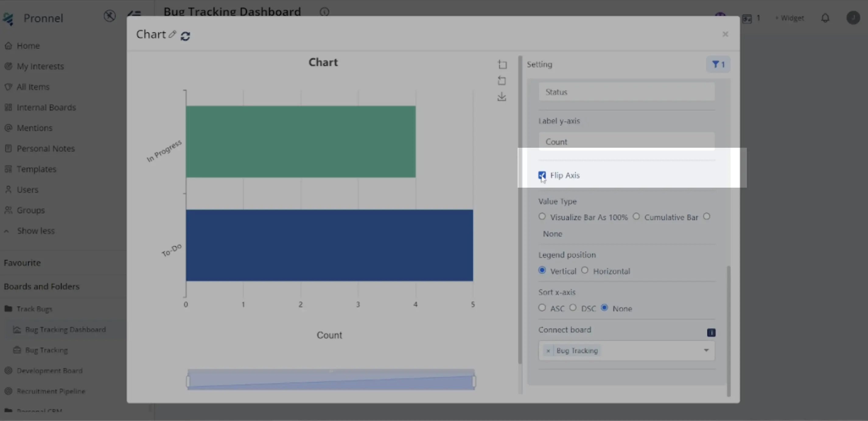Click the Pronnel logo icon

click(8, 19)
